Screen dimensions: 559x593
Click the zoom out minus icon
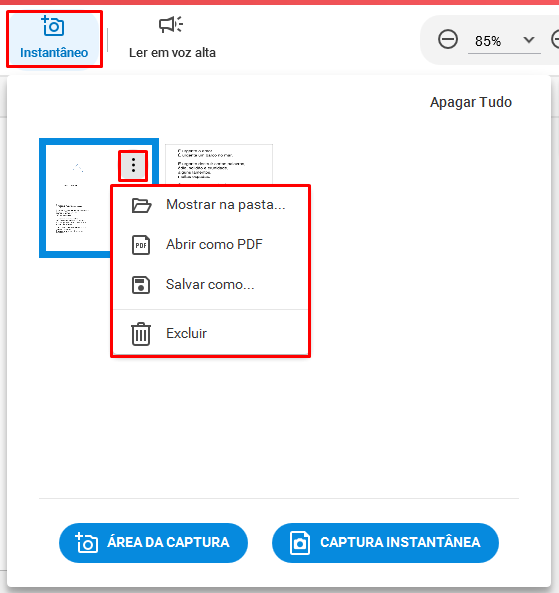coord(448,39)
